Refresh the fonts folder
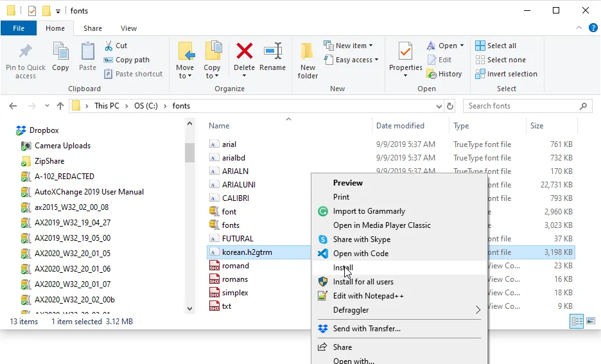 point(450,106)
